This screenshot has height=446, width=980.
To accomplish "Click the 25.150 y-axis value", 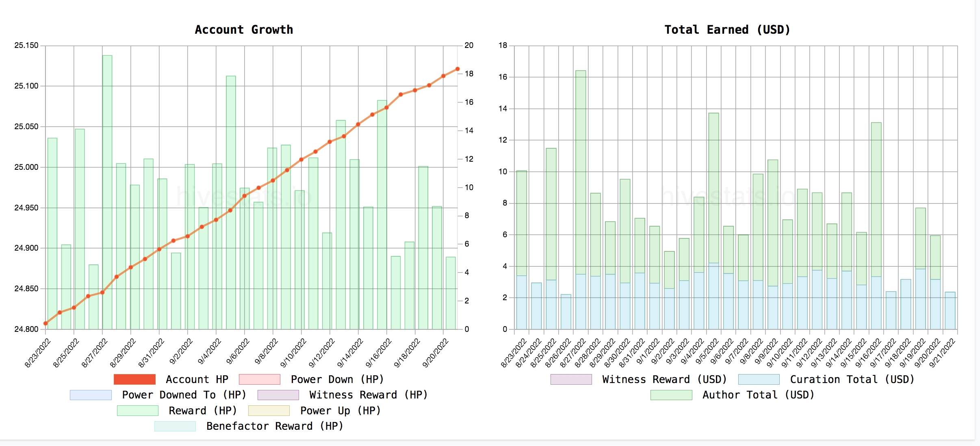I will point(26,45).
